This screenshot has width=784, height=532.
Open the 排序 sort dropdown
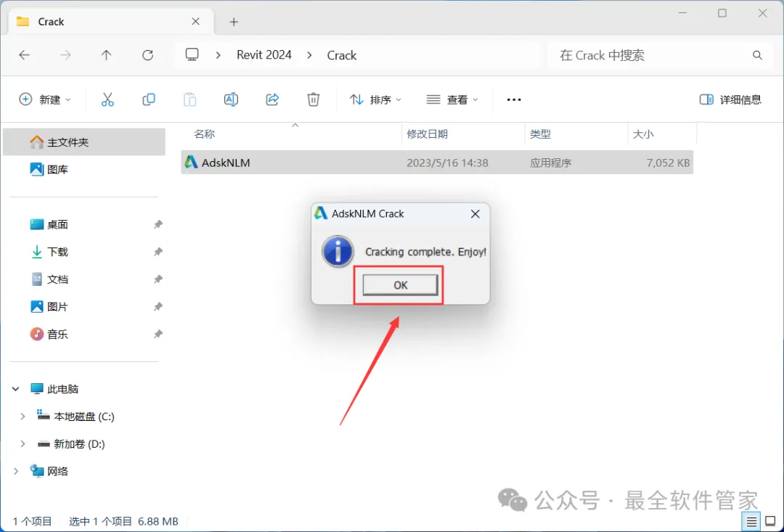pos(375,99)
